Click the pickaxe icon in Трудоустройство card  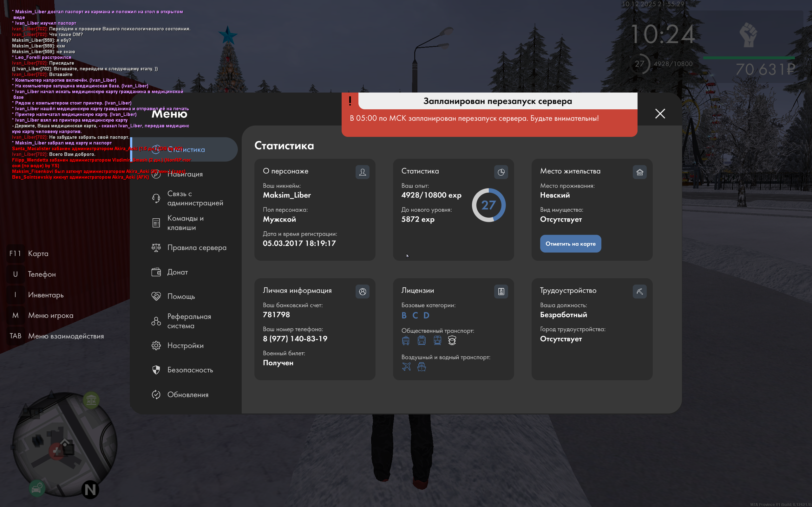coord(639,292)
